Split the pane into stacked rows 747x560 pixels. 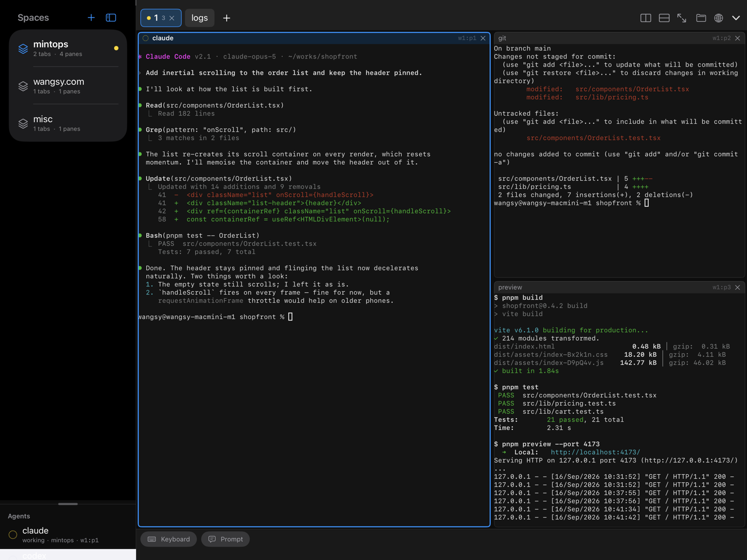664,18
